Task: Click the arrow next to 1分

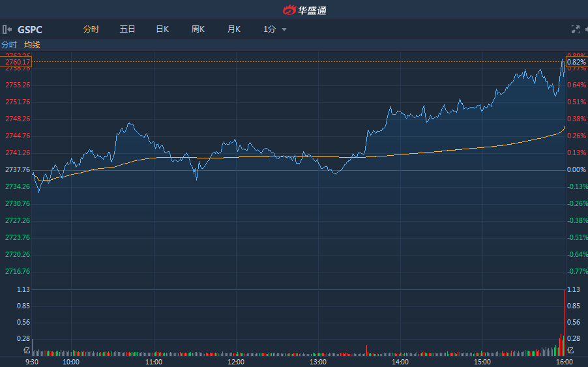Action: (284, 29)
